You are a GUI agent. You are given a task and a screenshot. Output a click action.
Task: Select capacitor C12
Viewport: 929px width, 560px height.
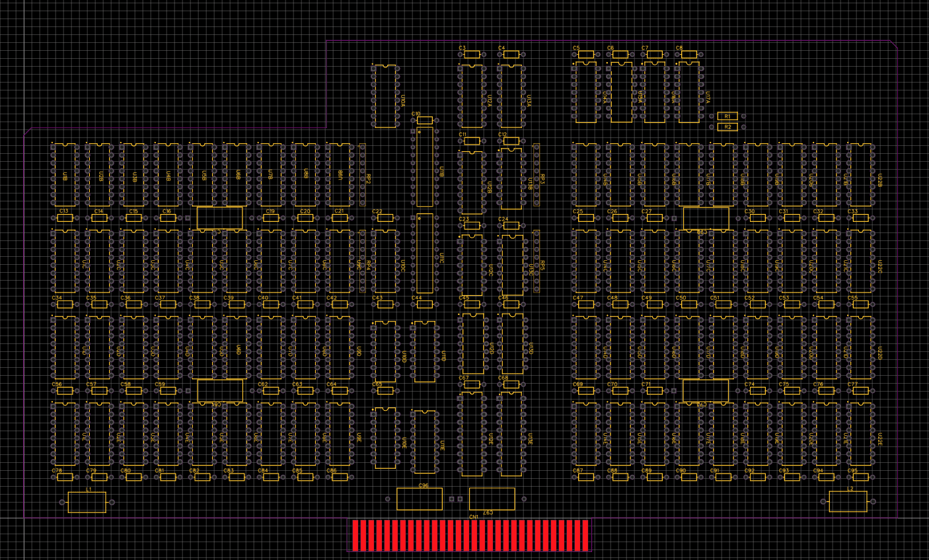point(511,141)
